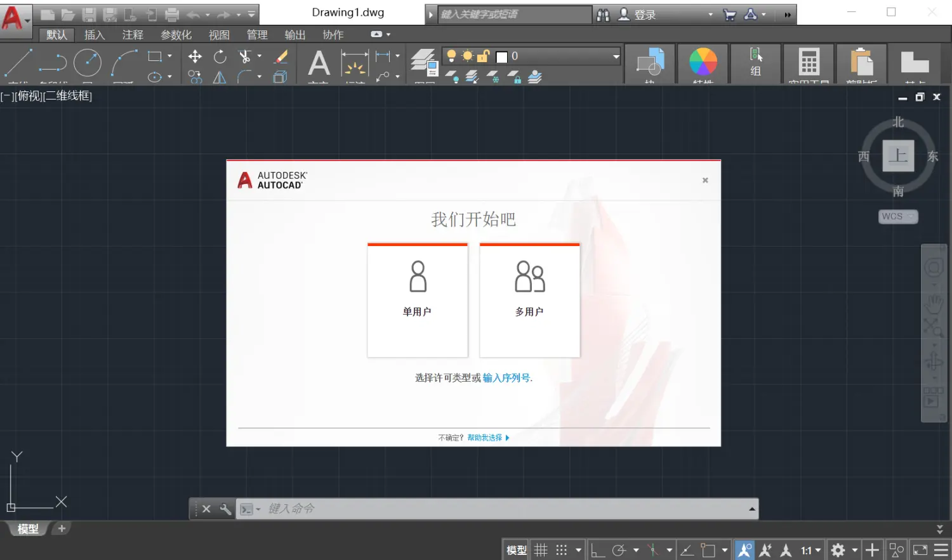Screen dimensions: 952x560
Task: Open the color wheel Properties panel
Action: pyautogui.click(x=703, y=62)
